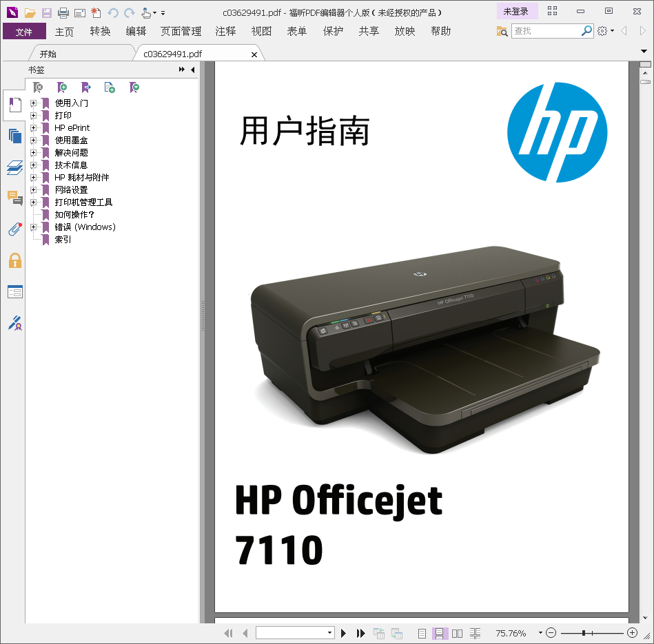Viewport: 654px width, 644px height.
Task: Redo the last undone action
Action: [130, 13]
